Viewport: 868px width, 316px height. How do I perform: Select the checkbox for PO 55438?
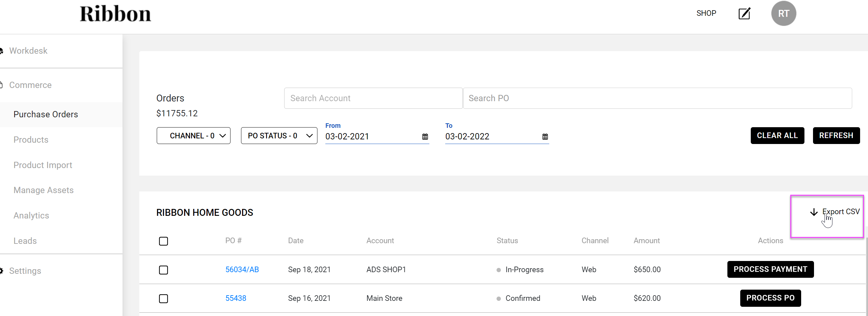tap(163, 299)
